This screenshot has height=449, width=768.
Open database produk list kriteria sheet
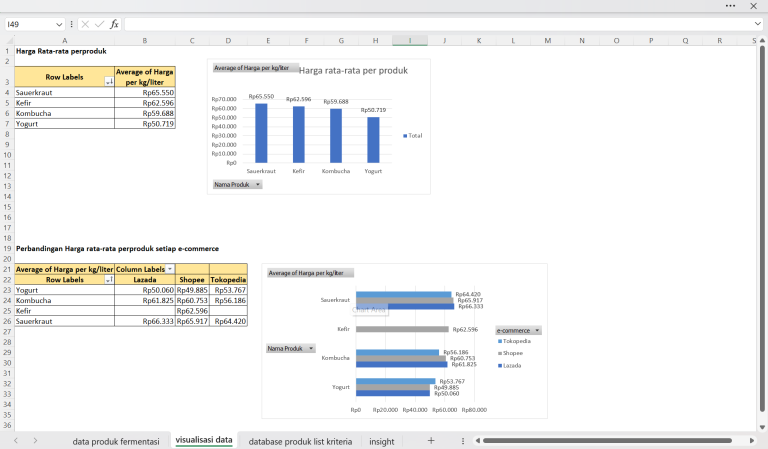click(300, 440)
